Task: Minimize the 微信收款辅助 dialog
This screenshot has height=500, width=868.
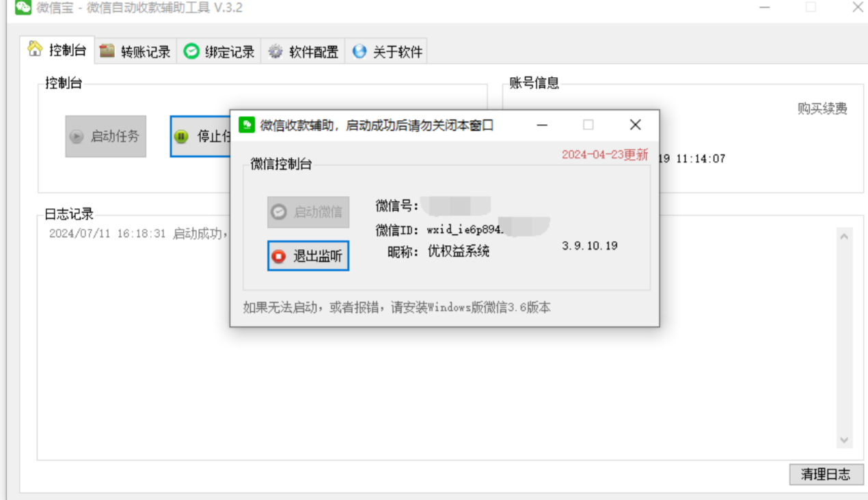Action: click(x=543, y=125)
